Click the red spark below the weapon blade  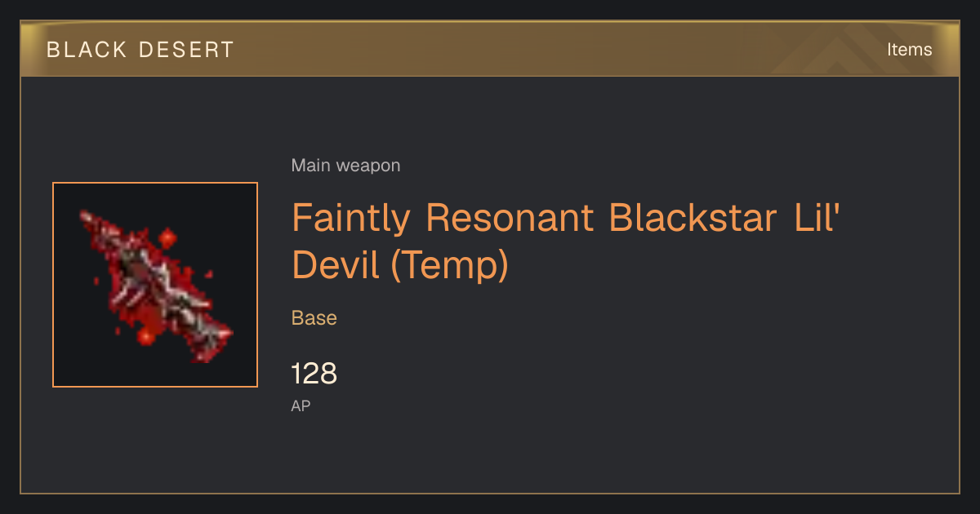click(146, 335)
